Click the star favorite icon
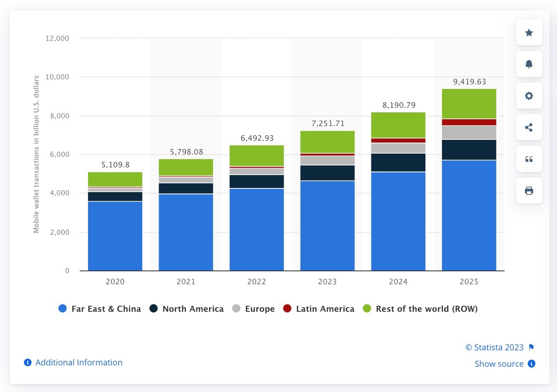The height and width of the screenshot is (392, 557). coord(529,33)
